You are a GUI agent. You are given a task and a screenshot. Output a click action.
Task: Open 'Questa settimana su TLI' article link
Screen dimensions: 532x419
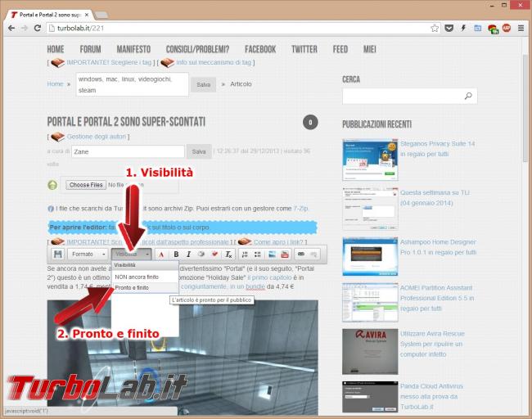coord(435,197)
